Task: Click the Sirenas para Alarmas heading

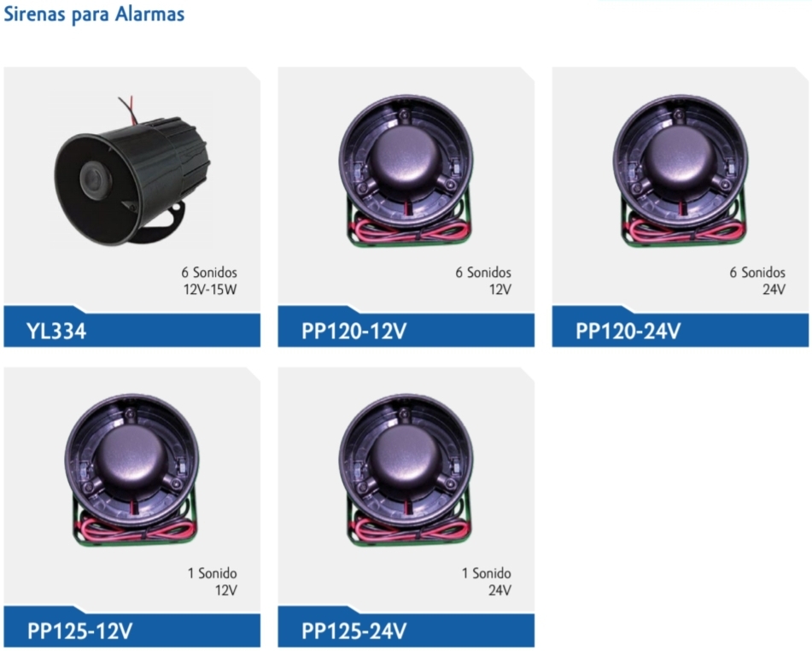Action: pos(94,14)
